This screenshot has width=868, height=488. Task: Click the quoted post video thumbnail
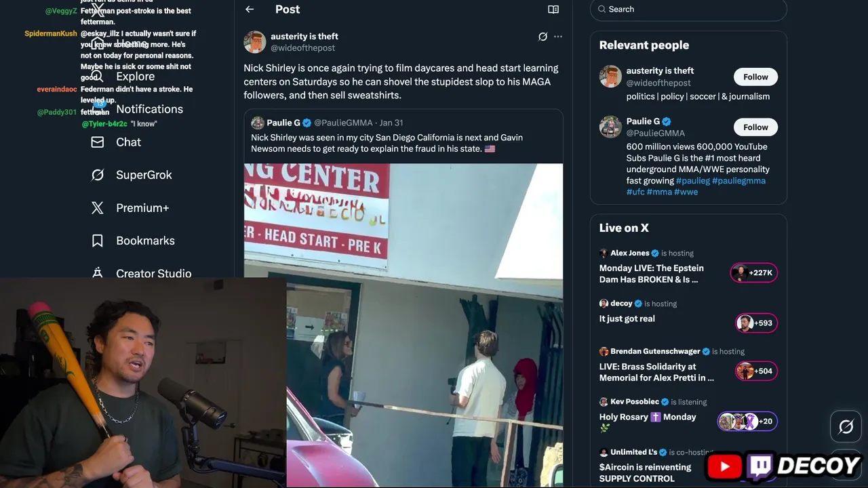pos(403,325)
